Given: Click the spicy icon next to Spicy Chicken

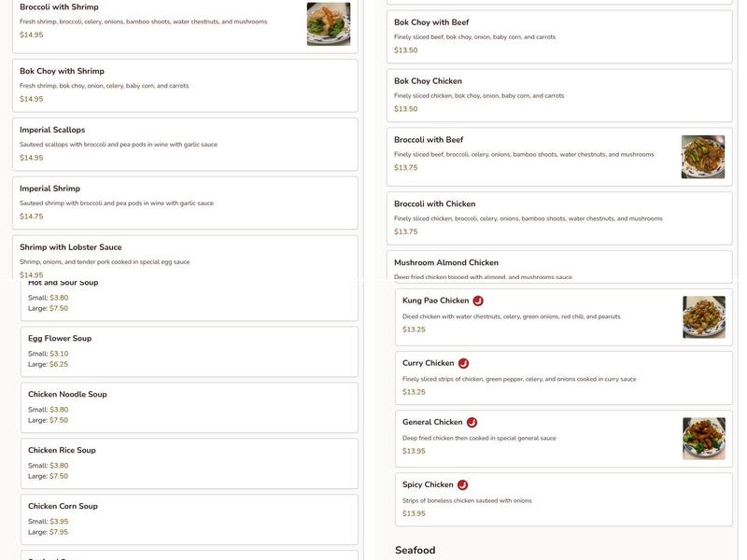Looking at the screenshot, I should click(462, 485).
